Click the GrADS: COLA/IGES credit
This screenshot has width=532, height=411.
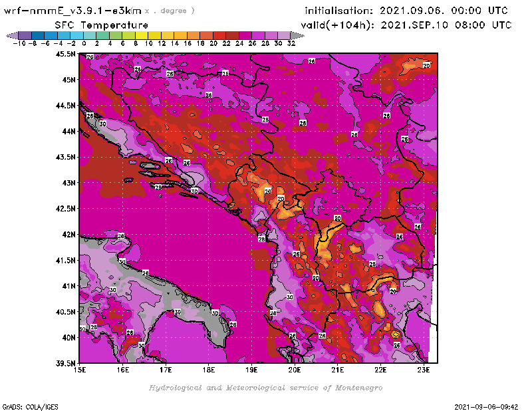pos(30,407)
